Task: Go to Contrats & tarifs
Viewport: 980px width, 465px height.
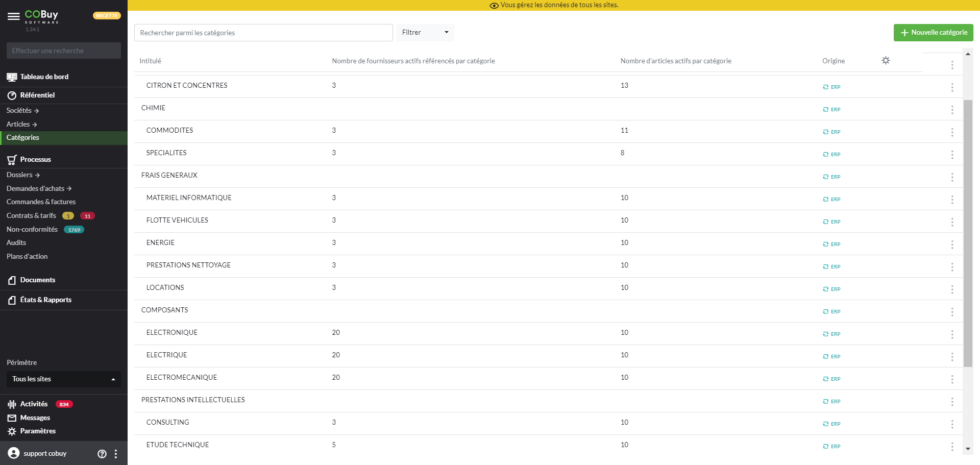Action: click(x=31, y=216)
